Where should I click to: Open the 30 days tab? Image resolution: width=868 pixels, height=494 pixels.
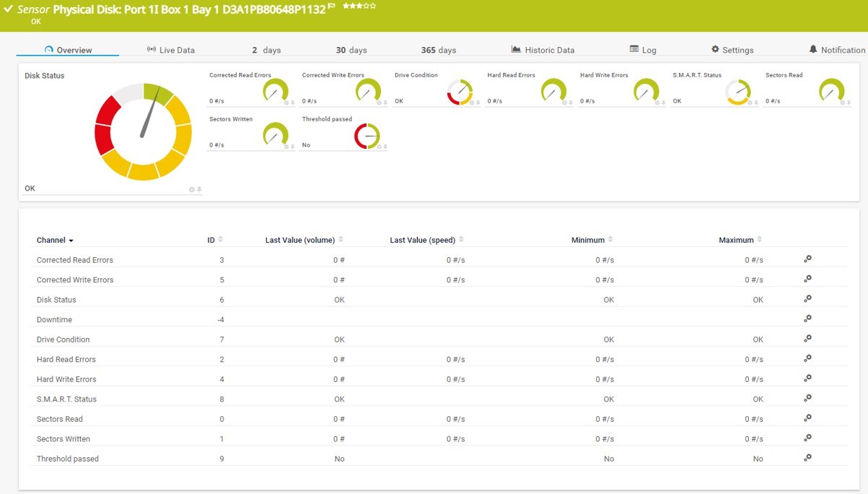351,50
